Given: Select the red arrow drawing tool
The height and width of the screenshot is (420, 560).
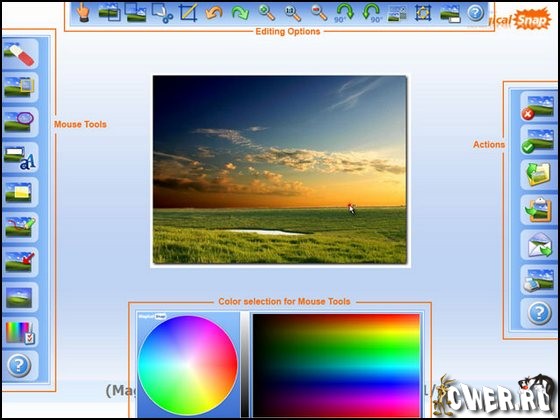Looking at the screenshot, I should 20,262.
